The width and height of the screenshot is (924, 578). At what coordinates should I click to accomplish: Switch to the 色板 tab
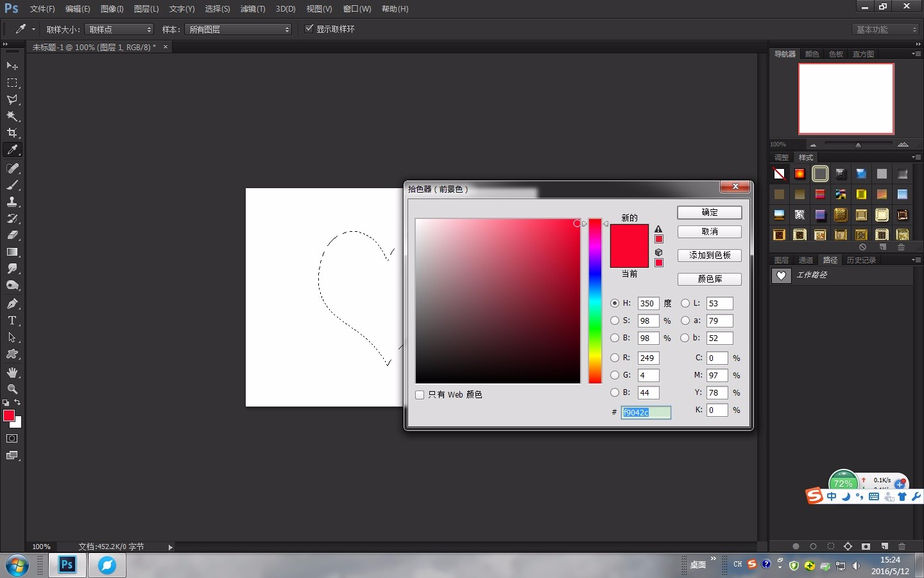click(835, 54)
